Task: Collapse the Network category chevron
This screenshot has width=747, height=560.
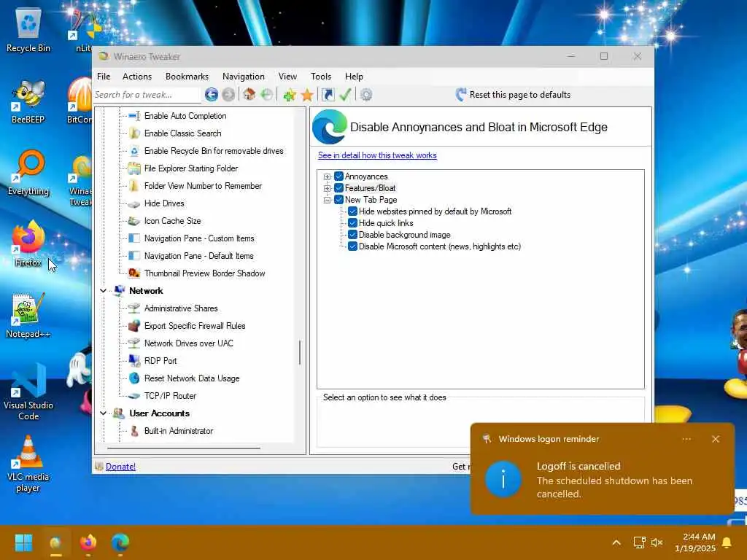Action: coord(103,290)
